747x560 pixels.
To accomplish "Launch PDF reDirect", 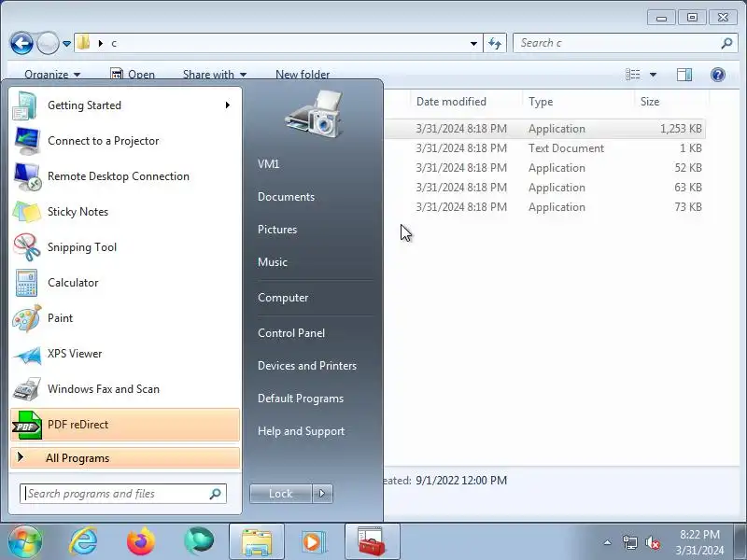I will click(x=125, y=425).
